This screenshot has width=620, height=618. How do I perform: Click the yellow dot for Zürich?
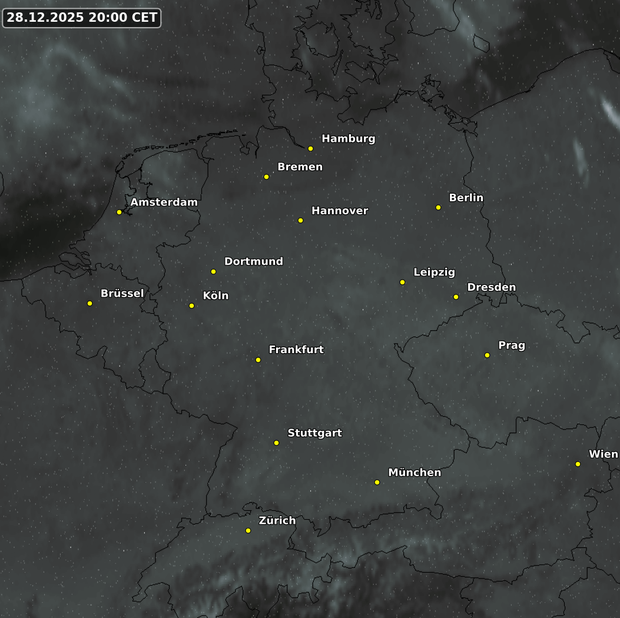point(248,530)
